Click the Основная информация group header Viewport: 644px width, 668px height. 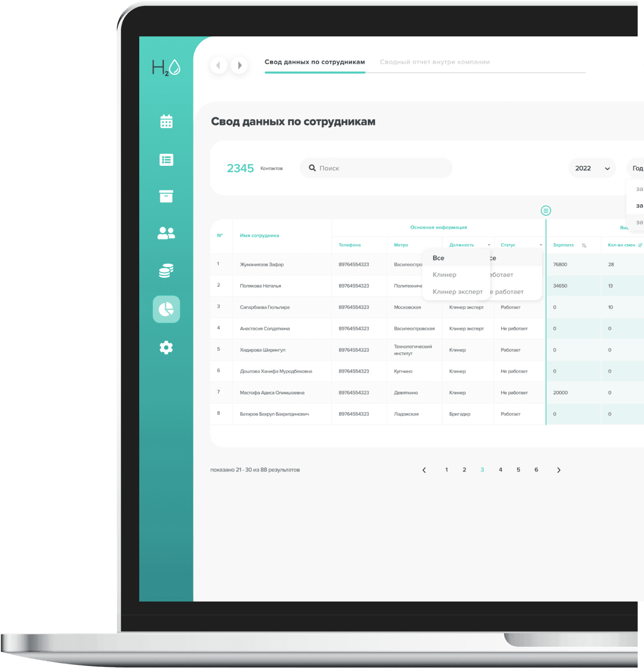(438, 228)
